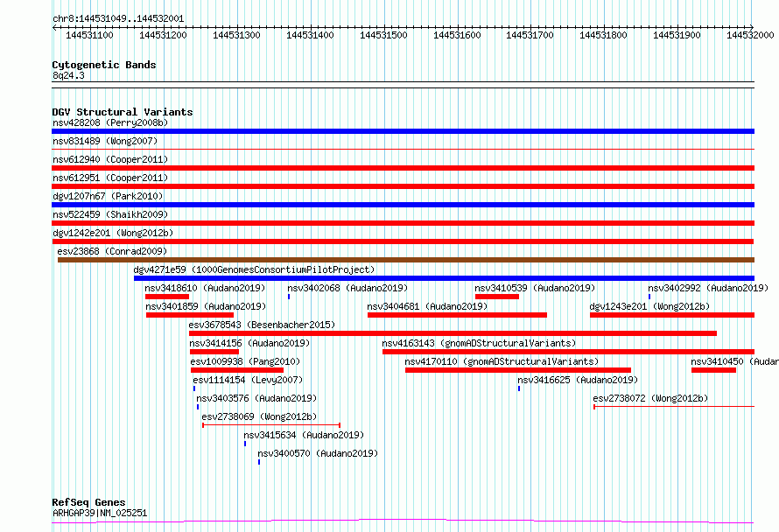The image size is (779, 532).
Task: Open the ARHGAP39|NM_025251 gene label
Action: pos(100,513)
